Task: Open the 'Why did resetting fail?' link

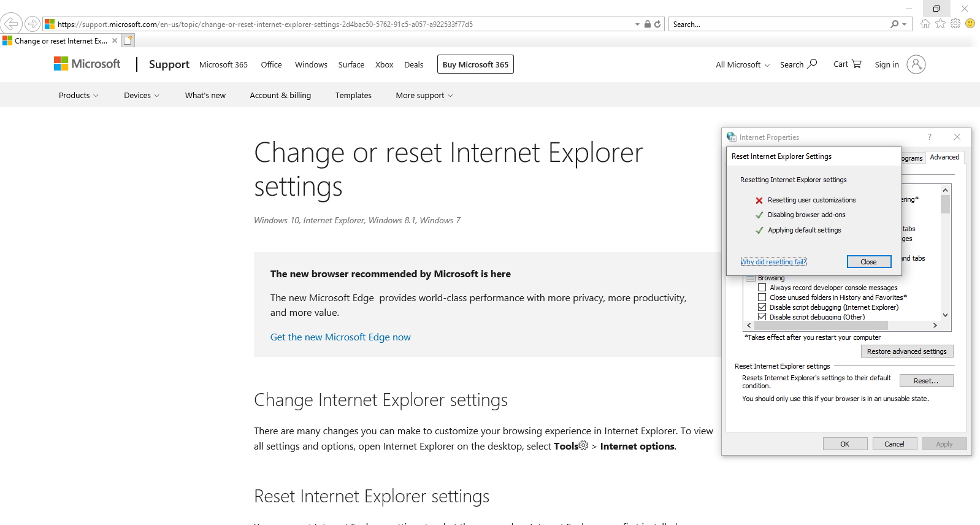Action: pyautogui.click(x=773, y=262)
